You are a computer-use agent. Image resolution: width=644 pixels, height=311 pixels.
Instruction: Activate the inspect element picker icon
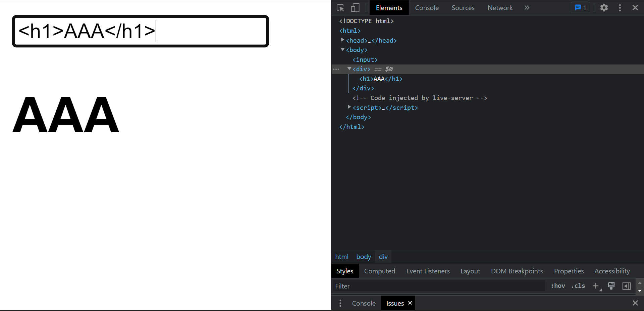coord(340,8)
